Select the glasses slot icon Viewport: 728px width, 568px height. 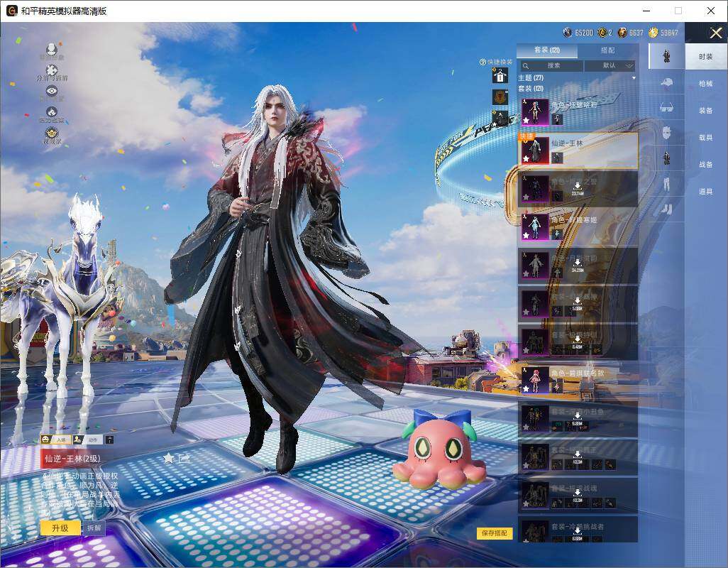667,108
